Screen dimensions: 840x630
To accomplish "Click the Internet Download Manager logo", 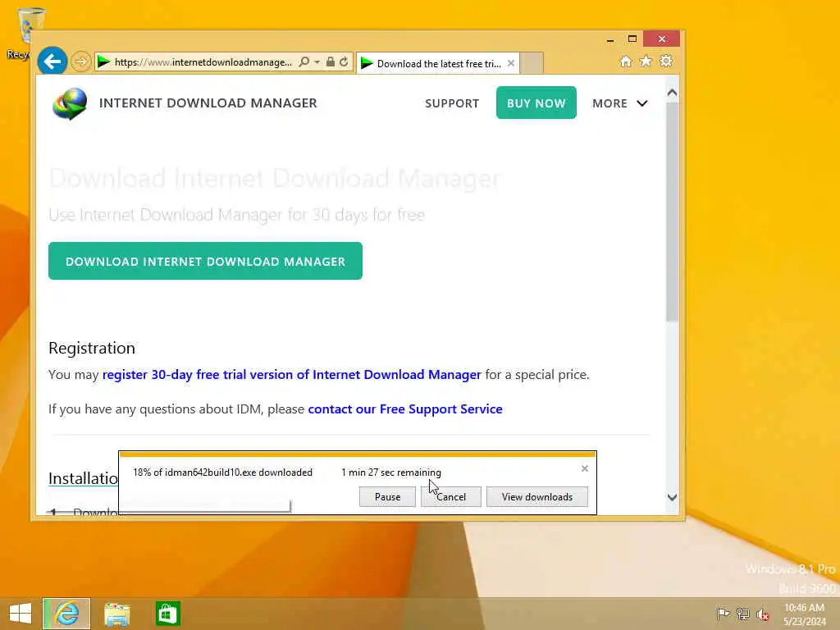I will click(x=70, y=103).
